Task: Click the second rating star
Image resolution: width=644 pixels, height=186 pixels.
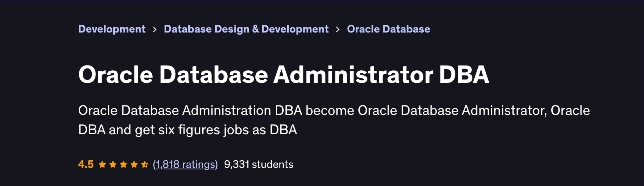Action: pos(113,164)
